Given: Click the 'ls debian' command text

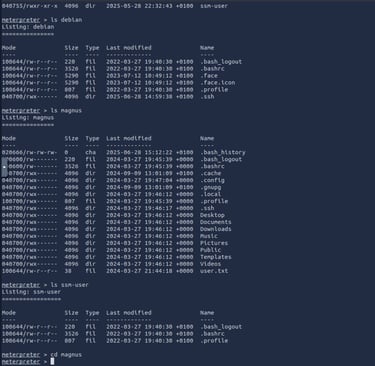Looking at the screenshot, I should pyautogui.click(x=66, y=20).
